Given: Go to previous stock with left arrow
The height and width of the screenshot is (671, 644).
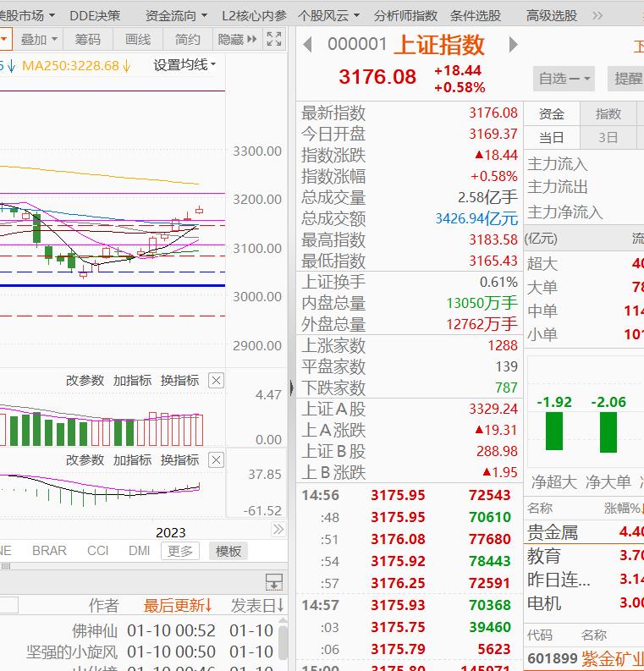Looking at the screenshot, I should coord(307,45).
